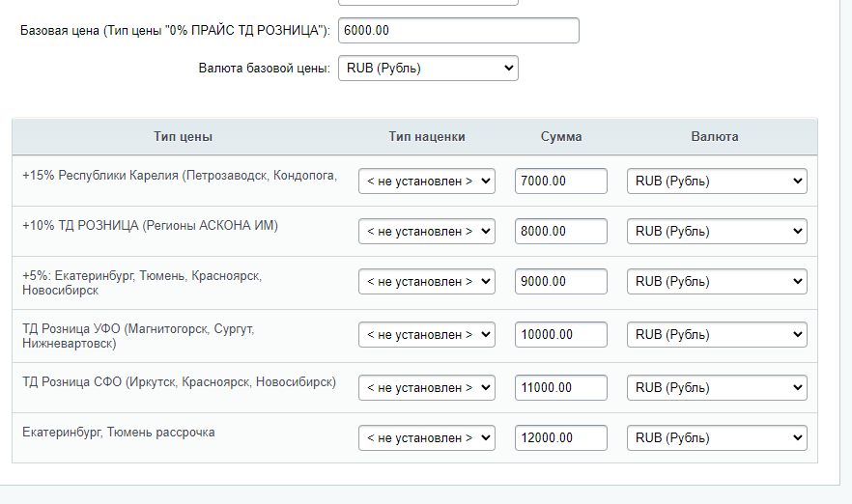Open currency dropdown for Тюмень рассрочка row
852x504 pixels.
coord(716,437)
